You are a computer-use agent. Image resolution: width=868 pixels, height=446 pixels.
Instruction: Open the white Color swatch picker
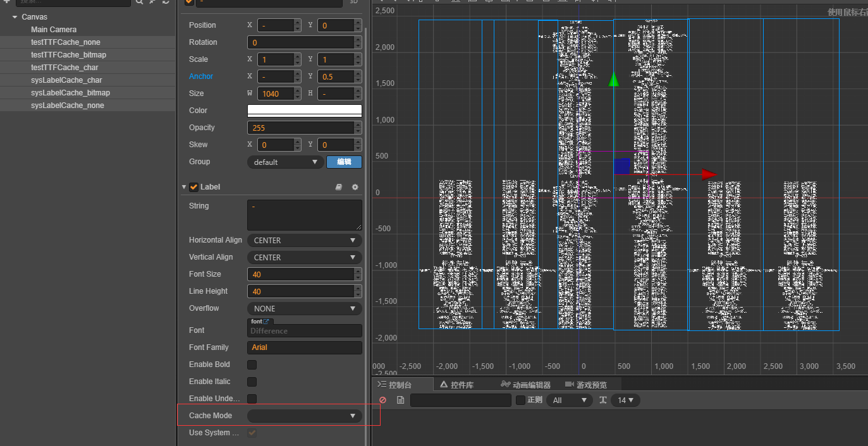tap(304, 111)
